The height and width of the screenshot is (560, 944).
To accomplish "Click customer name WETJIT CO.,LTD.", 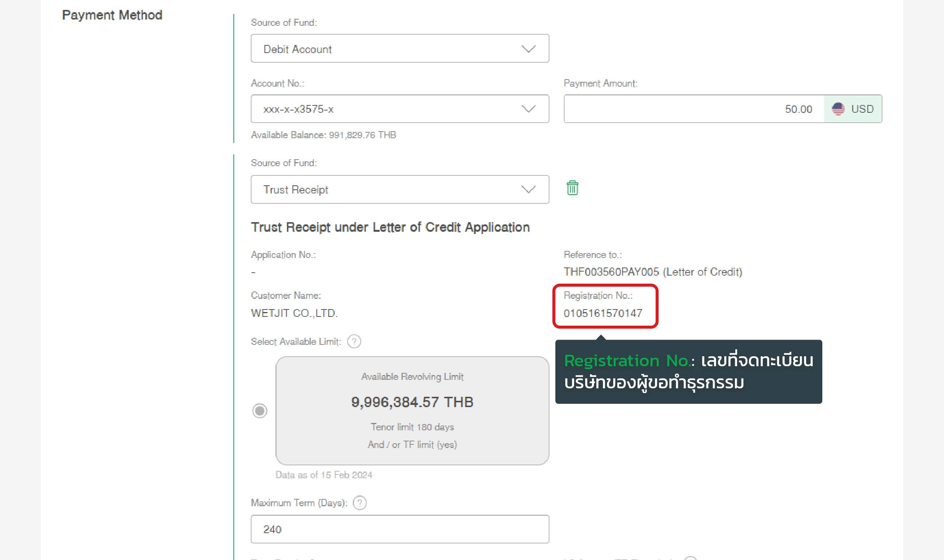I will click(294, 313).
